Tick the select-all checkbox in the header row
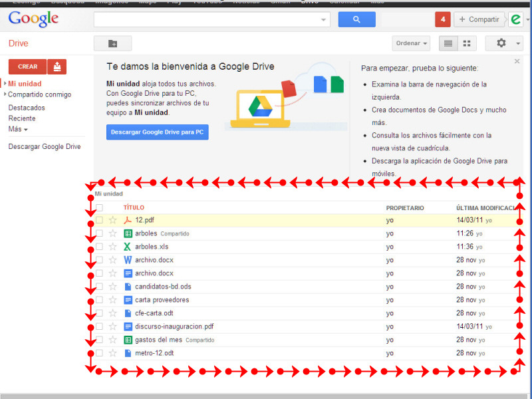Viewport: 532px width, 399px height. [x=99, y=207]
